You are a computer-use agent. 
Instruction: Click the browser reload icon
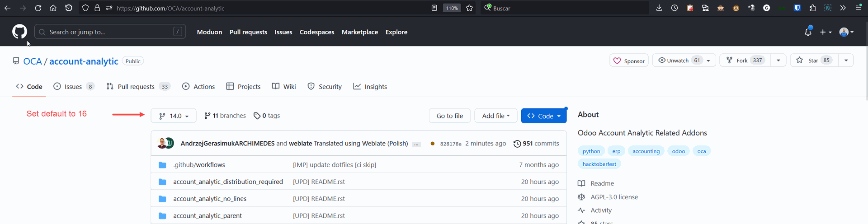(x=38, y=8)
